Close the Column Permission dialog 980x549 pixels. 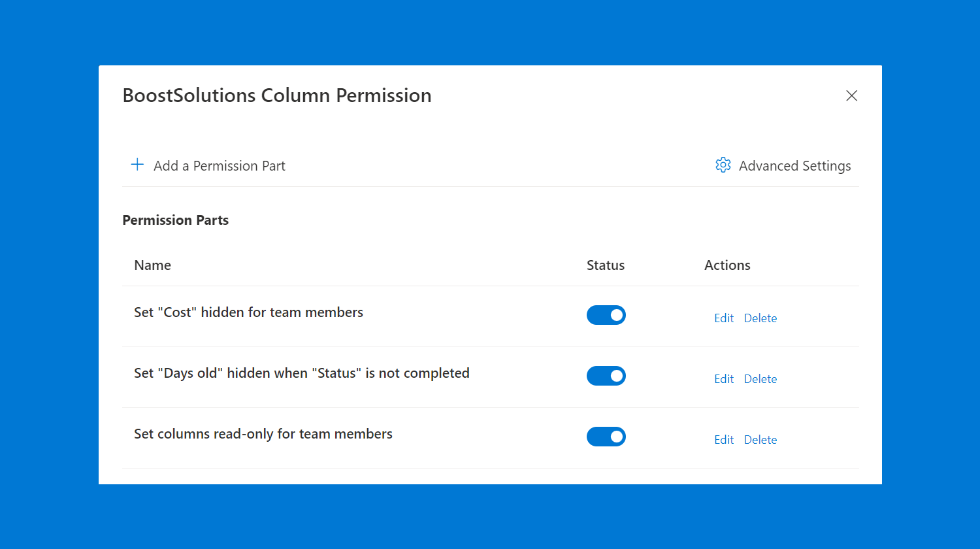tap(851, 96)
